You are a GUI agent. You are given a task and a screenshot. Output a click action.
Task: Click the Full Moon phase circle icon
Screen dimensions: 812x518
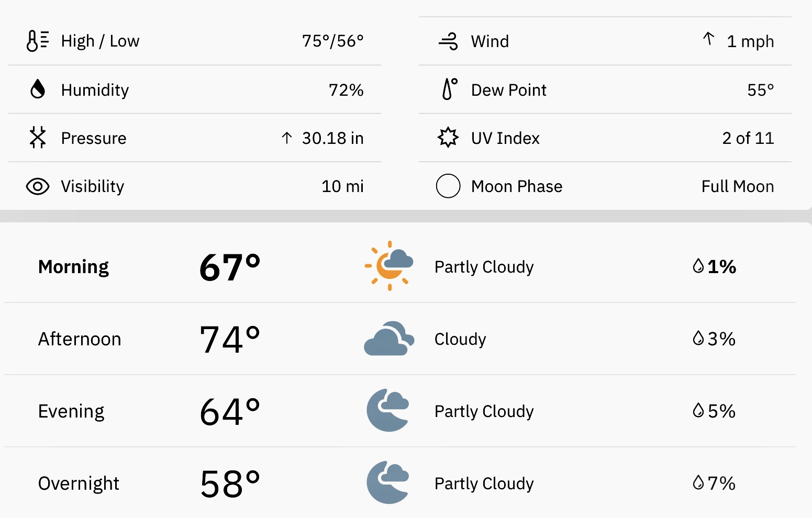point(448,186)
